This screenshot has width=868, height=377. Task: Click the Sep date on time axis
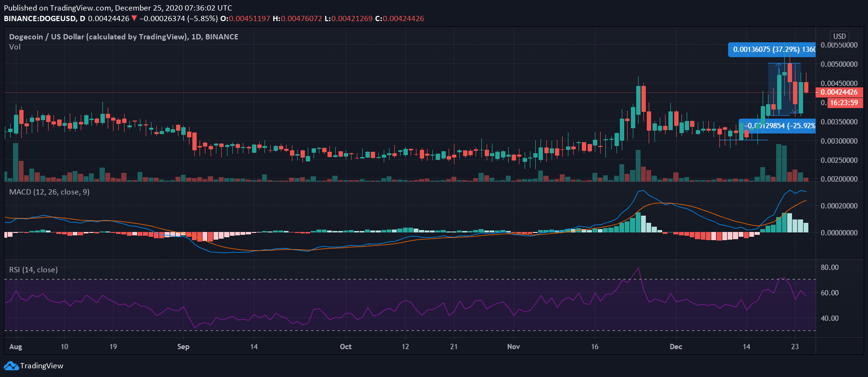(183, 346)
